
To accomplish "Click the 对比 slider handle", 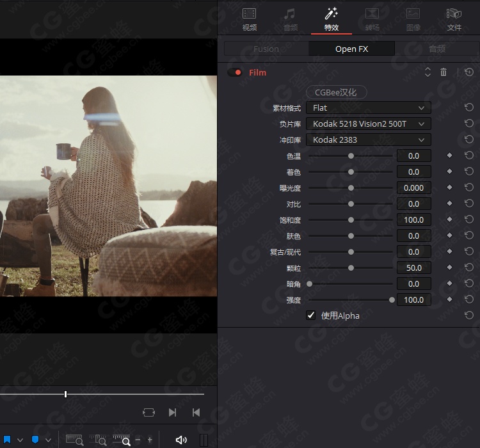I will [x=351, y=204].
